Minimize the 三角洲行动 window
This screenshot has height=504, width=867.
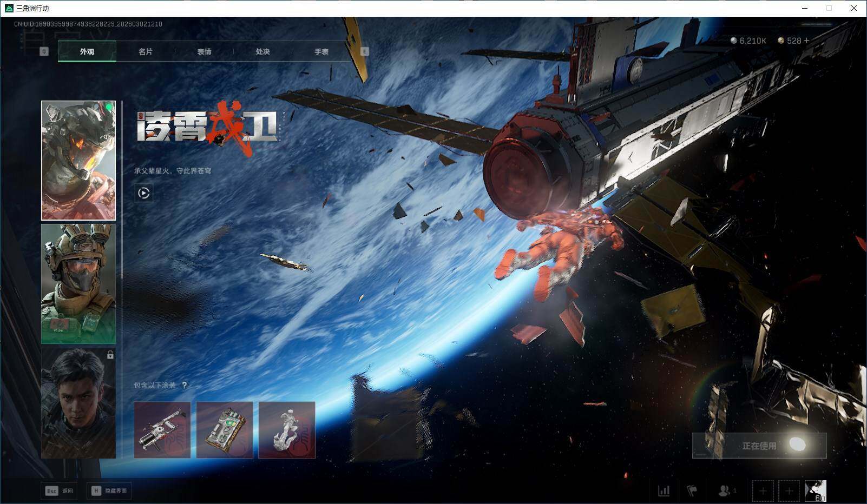click(x=804, y=8)
